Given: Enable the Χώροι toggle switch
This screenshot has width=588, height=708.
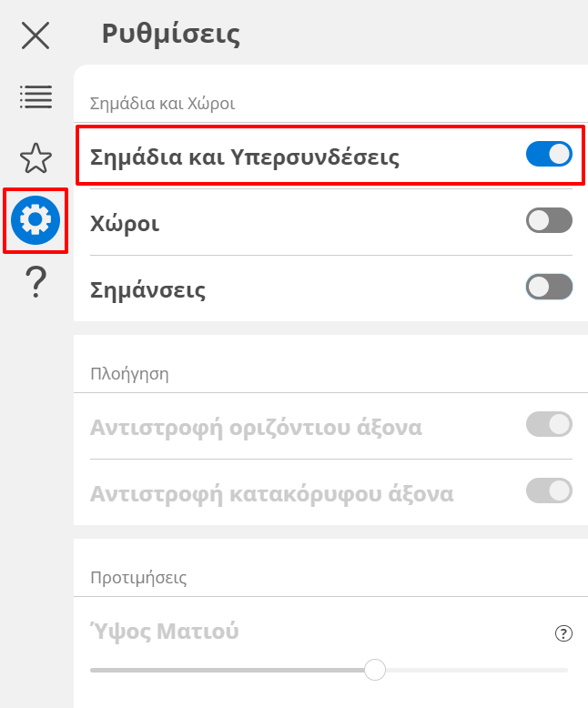Looking at the screenshot, I should (x=549, y=221).
